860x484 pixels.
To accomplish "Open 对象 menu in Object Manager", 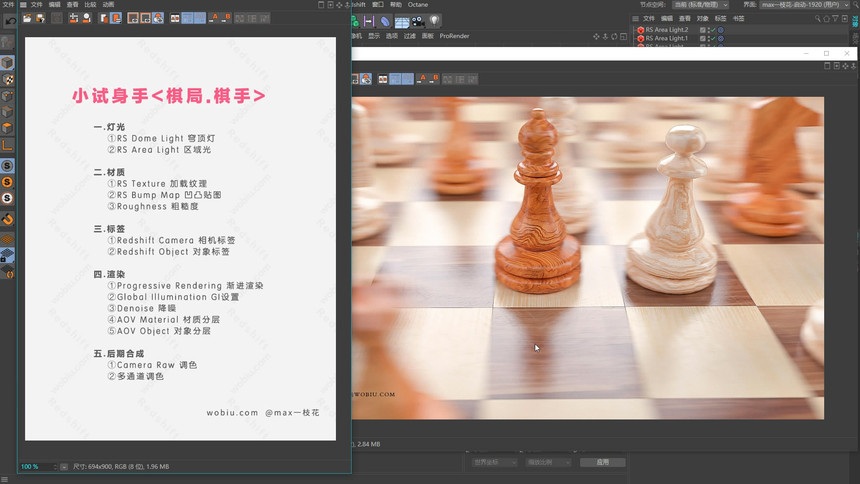I will [703, 19].
